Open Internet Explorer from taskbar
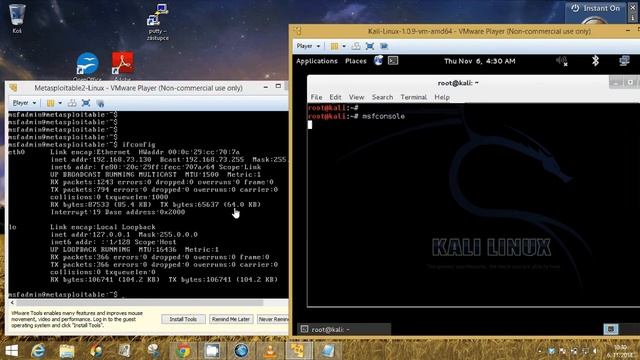The image size is (640, 360). 38,351
